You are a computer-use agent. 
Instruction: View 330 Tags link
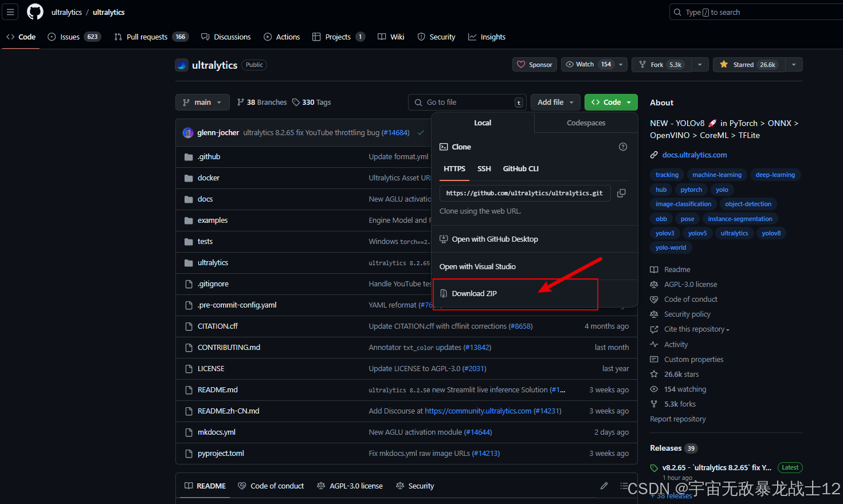(311, 103)
